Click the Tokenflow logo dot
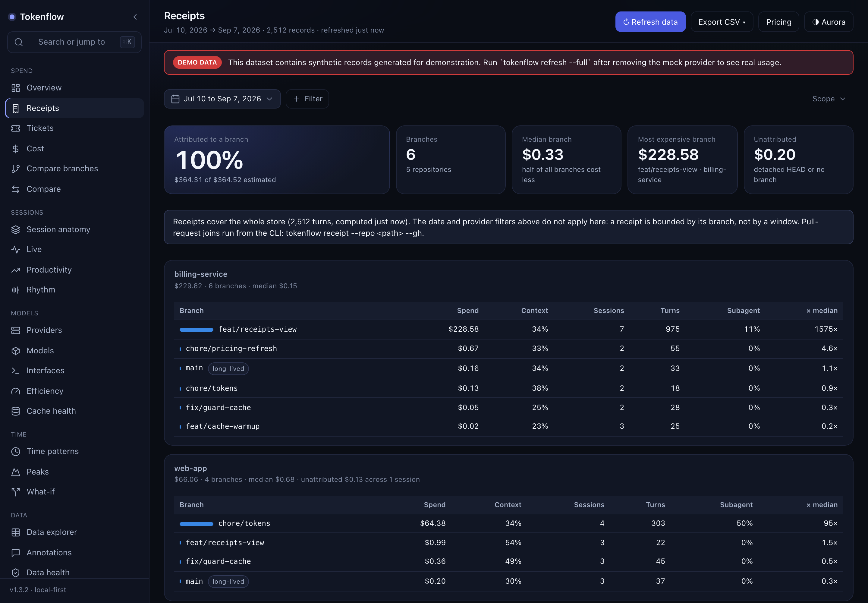The image size is (868, 603). 12,17
